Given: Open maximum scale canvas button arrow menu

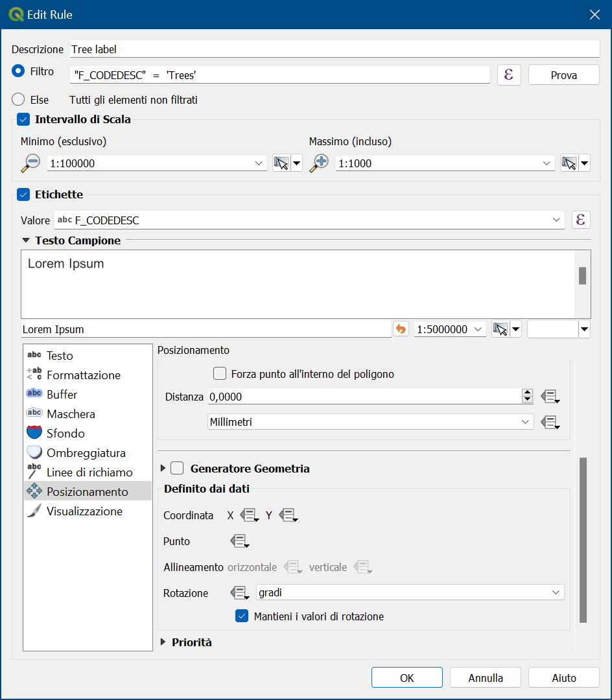Looking at the screenshot, I should pos(584,163).
